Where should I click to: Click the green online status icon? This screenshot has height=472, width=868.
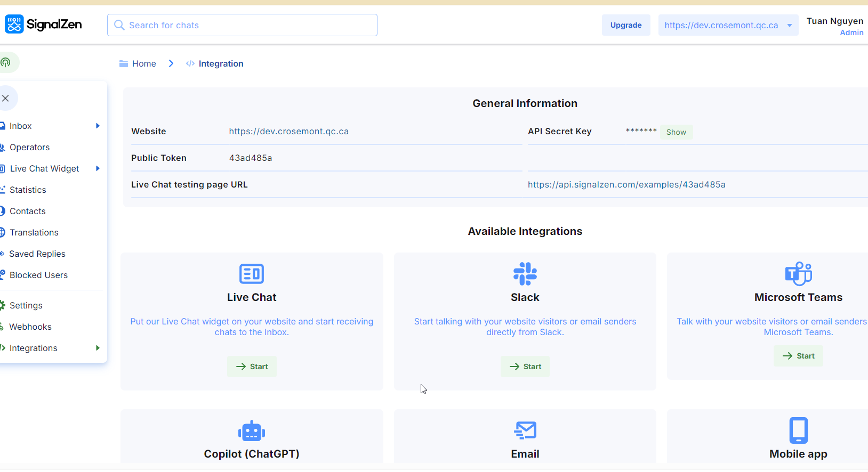click(6, 63)
